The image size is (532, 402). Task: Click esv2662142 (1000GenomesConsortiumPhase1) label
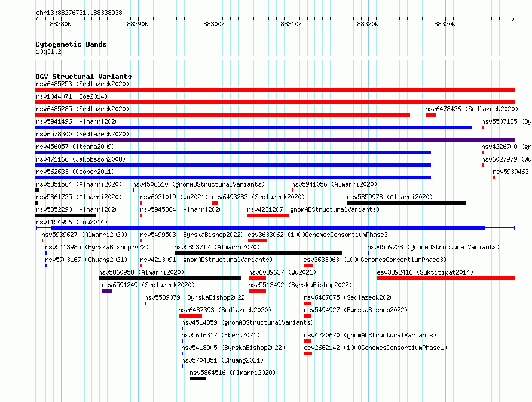pos(375,348)
